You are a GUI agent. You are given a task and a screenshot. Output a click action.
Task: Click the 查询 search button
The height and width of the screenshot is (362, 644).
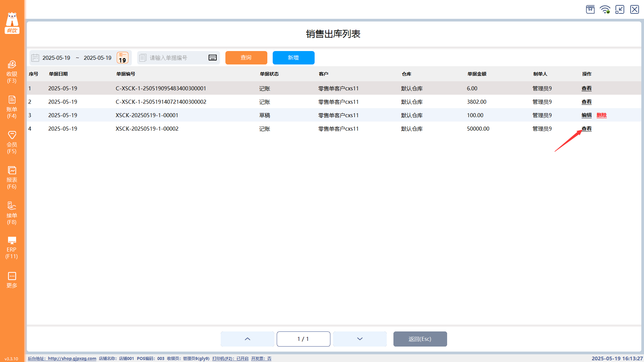[x=246, y=58]
